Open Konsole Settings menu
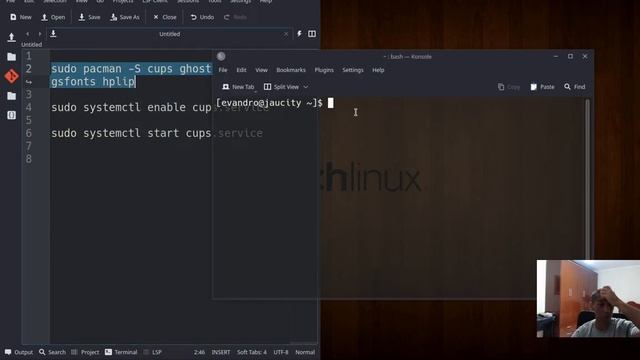This screenshot has height=360, width=640. click(x=353, y=70)
